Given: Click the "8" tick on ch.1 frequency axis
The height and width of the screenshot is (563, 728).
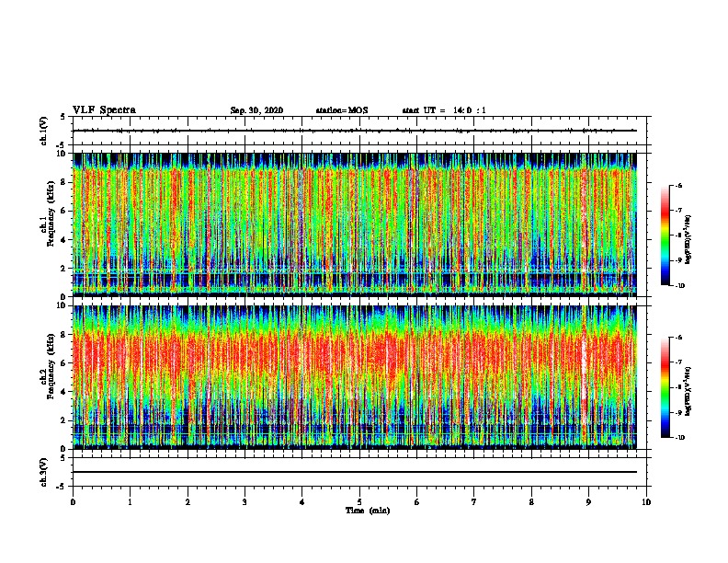Looking at the screenshot, I should 63,182.
